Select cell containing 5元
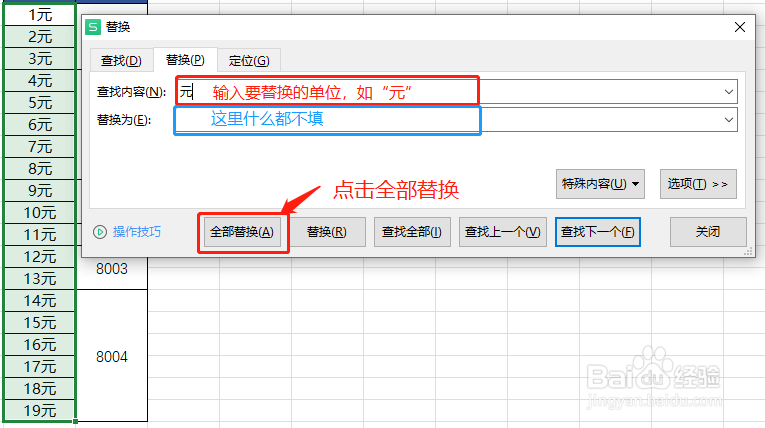The width and height of the screenshot is (765, 428). pos(40,102)
